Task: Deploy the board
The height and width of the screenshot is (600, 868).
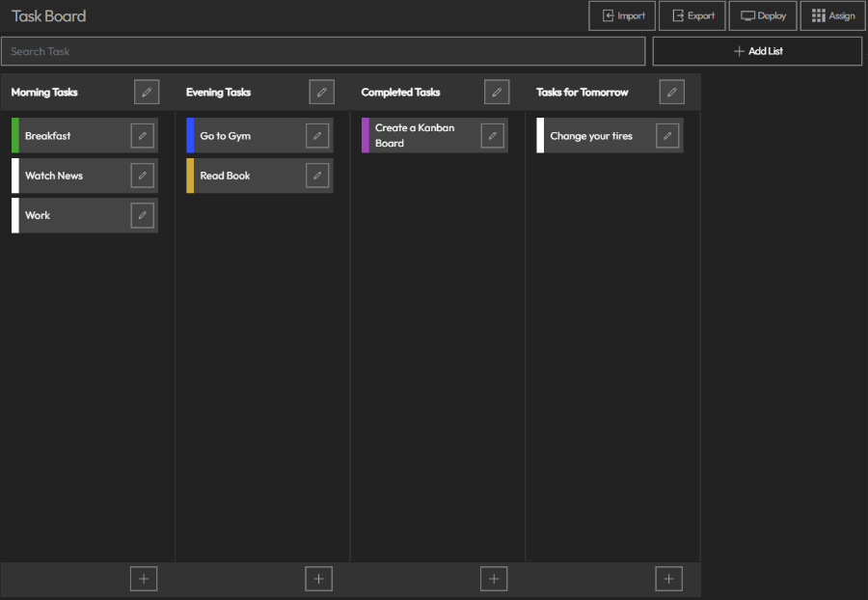Action: click(x=763, y=15)
